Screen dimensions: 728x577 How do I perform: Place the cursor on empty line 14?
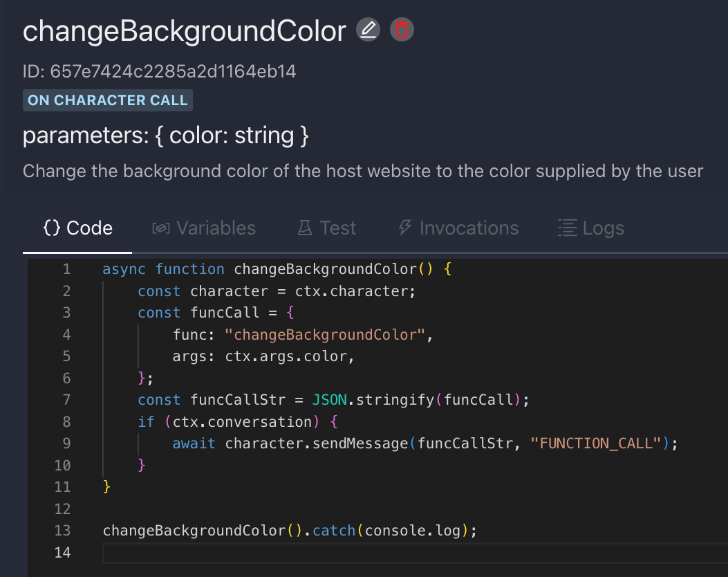[x=415, y=553]
